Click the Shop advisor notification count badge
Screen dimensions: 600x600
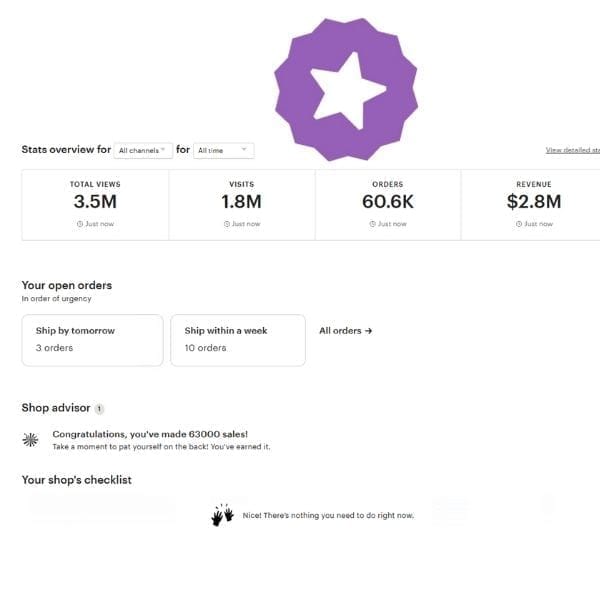[x=99, y=408]
